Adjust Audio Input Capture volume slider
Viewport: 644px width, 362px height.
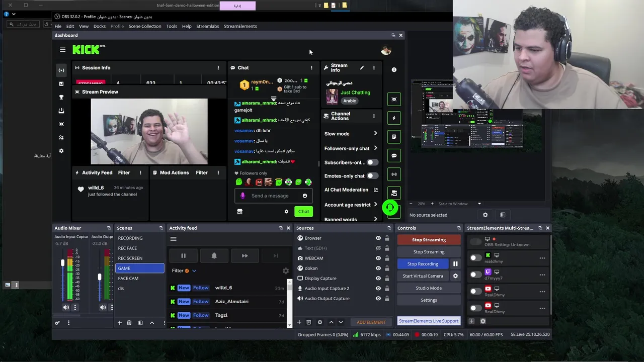[x=63, y=263]
